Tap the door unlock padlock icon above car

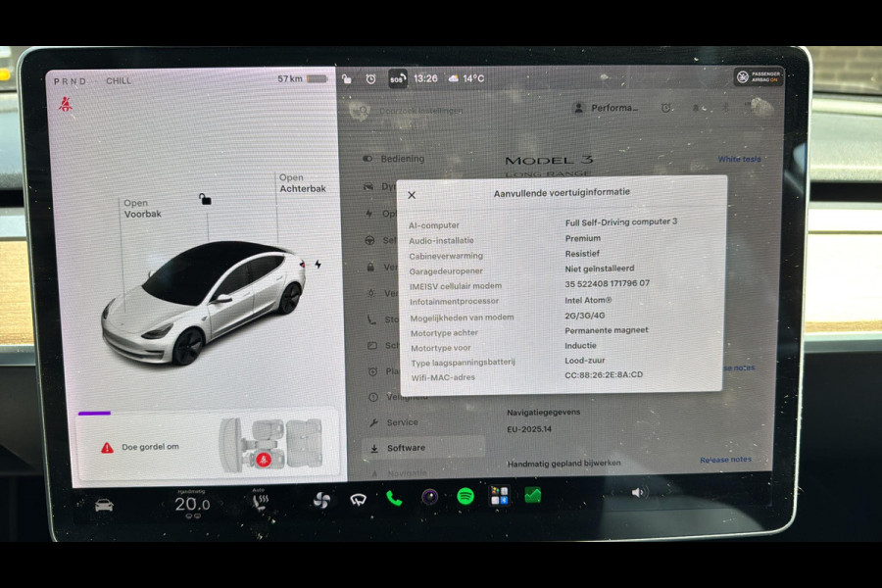point(206,199)
